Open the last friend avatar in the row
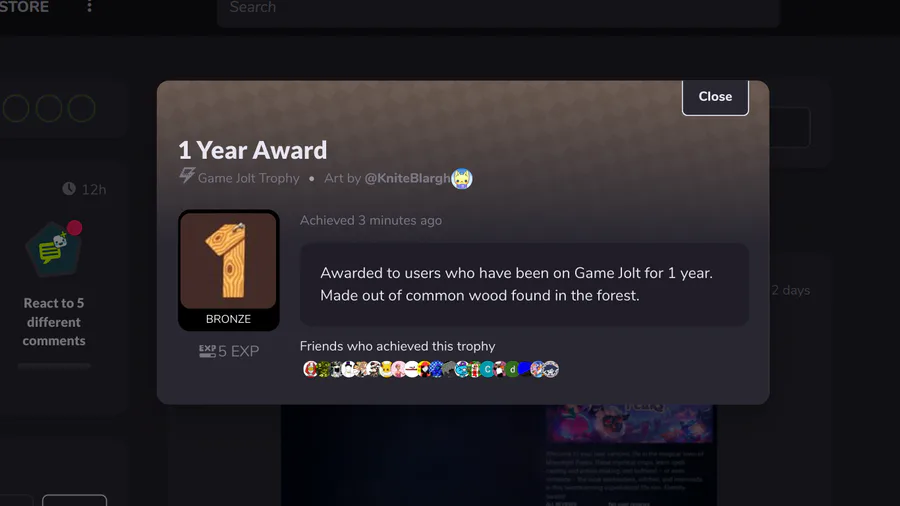The height and width of the screenshot is (506, 900). click(x=550, y=369)
